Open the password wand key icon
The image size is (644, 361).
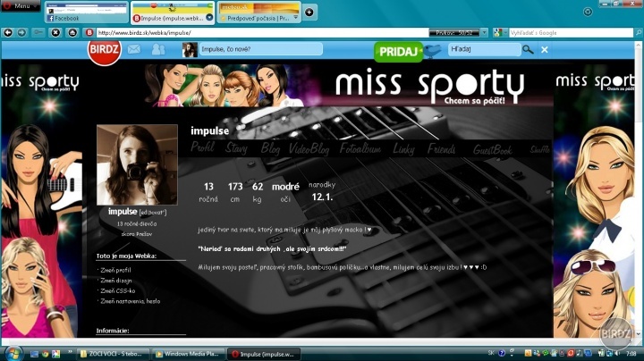click(x=38, y=32)
